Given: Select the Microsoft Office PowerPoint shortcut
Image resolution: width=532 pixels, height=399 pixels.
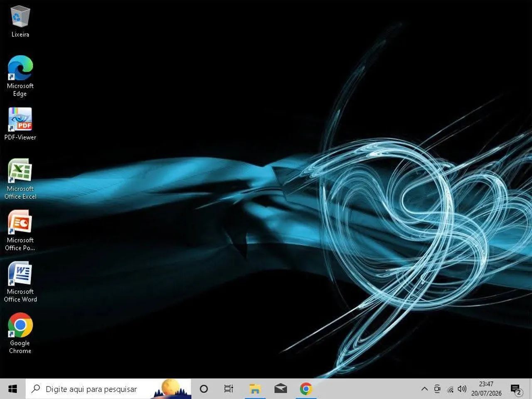Looking at the screenshot, I should pyautogui.click(x=20, y=230).
